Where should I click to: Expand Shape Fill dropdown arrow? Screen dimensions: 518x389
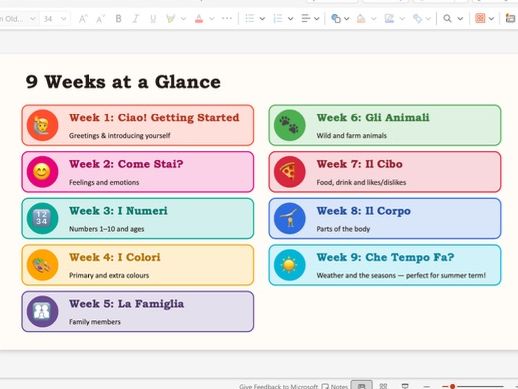point(374,19)
